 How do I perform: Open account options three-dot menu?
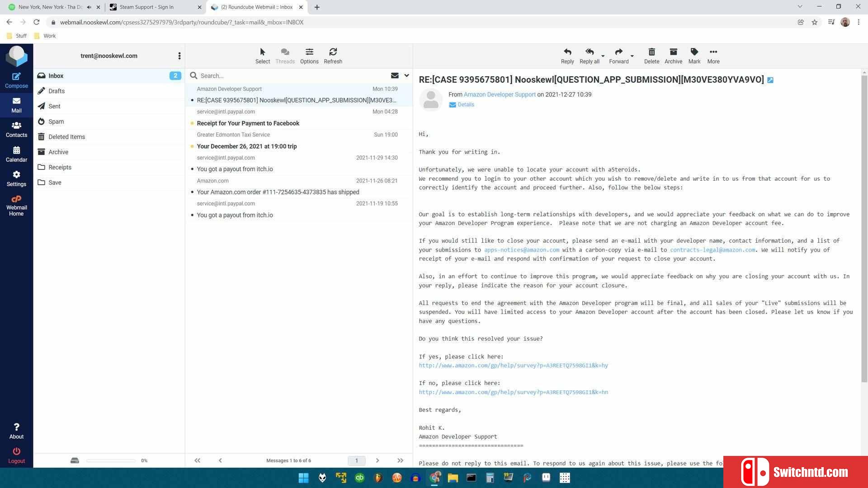(x=179, y=56)
